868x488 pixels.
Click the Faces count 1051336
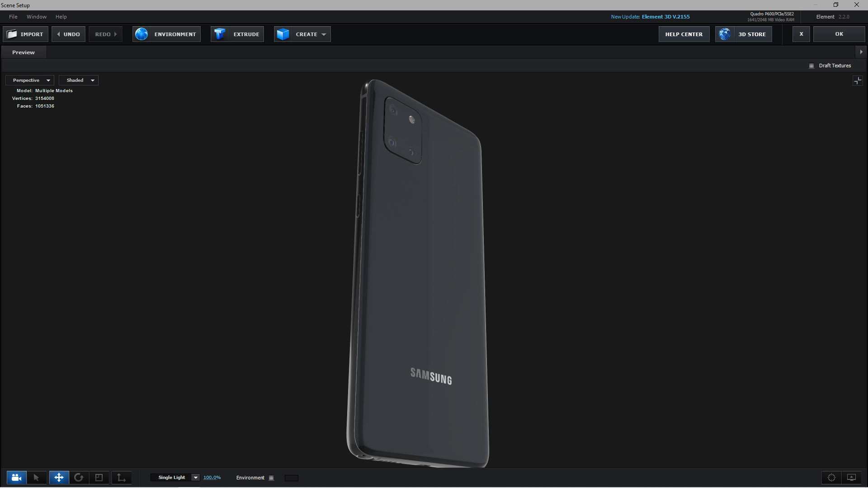point(45,106)
